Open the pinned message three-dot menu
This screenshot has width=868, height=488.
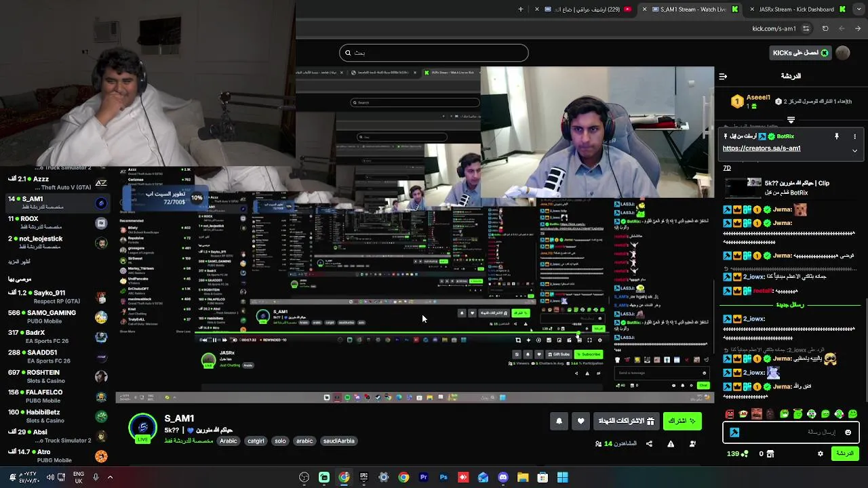point(854,136)
